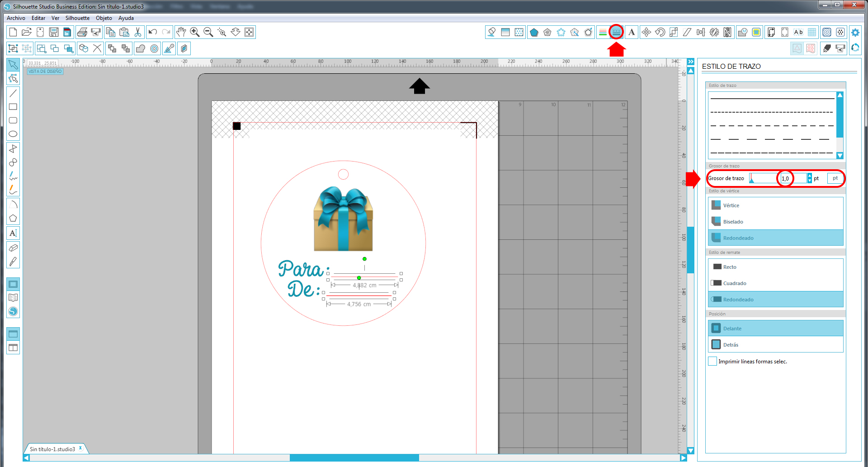Click the Zoom In magnifier
The width and height of the screenshot is (868, 467).
[x=195, y=32]
